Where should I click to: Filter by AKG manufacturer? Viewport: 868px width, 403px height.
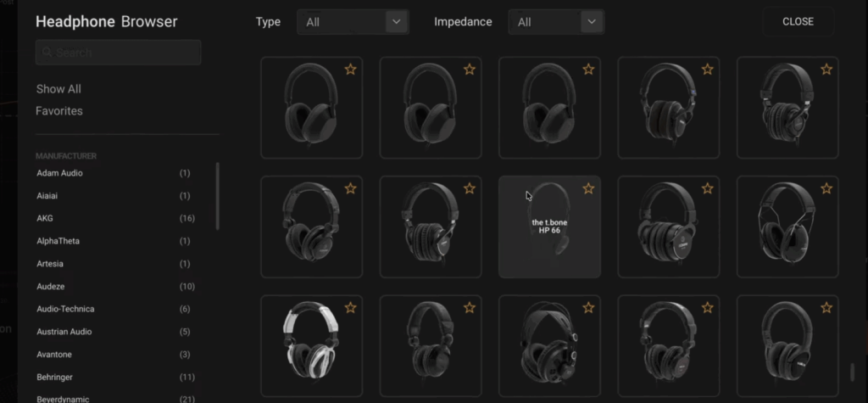(45, 219)
